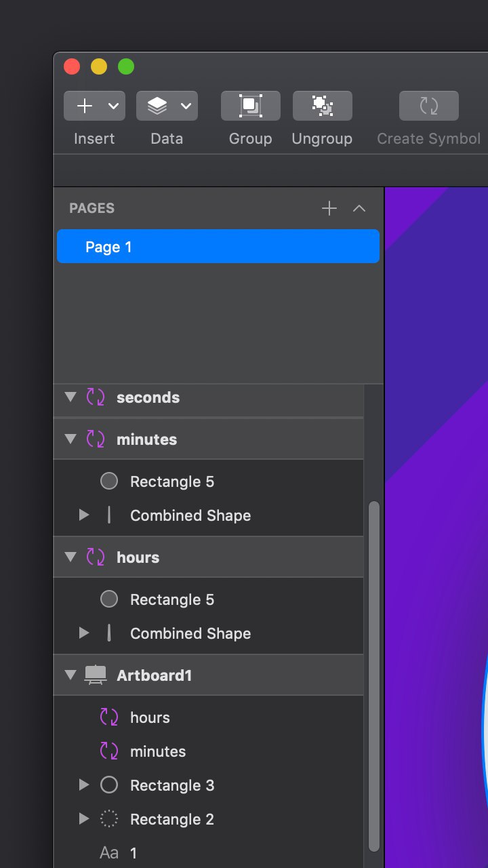Click the minutes symbol master icon
The height and width of the screenshot is (868, 488).
(x=96, y=439)
